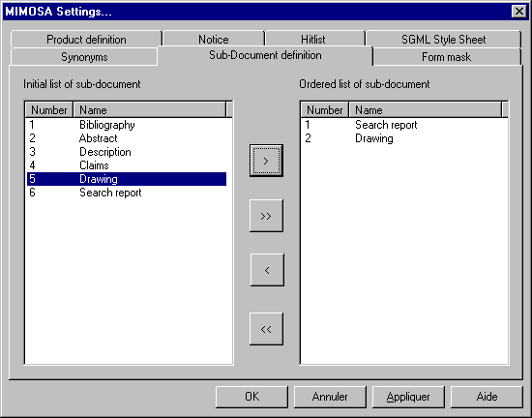The image size is (532, 418).
Task: Open help with the Aide button
Action: click(x=487, y=397)
